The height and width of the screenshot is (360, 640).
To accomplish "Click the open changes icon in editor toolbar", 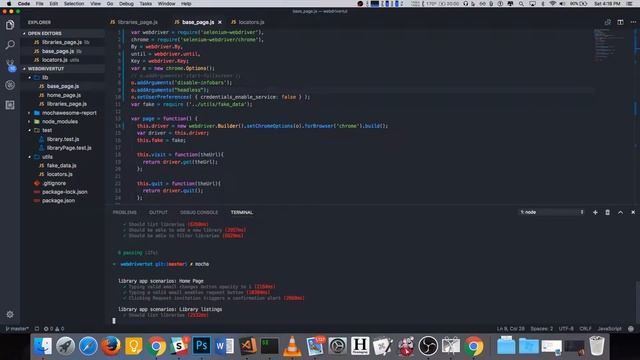I will pos(607,22).
